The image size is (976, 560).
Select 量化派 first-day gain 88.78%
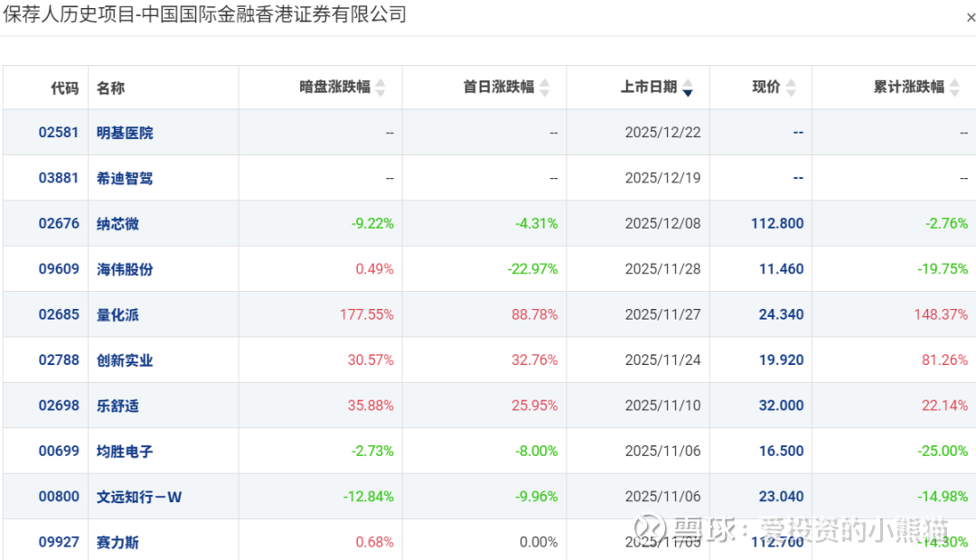[535, 314]
